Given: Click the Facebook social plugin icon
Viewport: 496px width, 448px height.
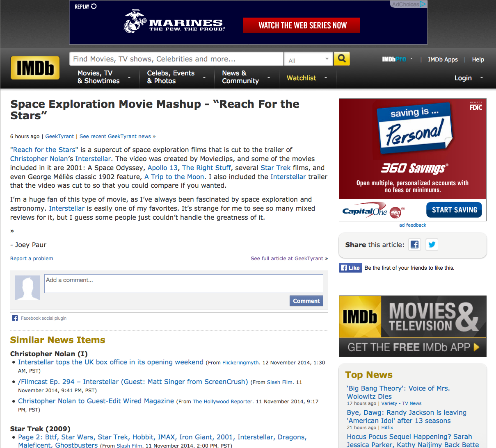Looking at the screenshot, I should pos(15,318).
